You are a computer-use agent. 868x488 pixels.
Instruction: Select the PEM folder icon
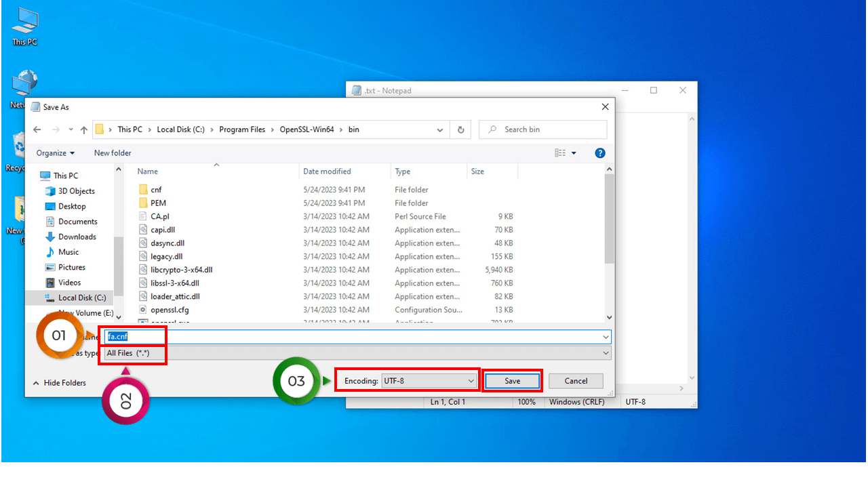tap(143, 203)
